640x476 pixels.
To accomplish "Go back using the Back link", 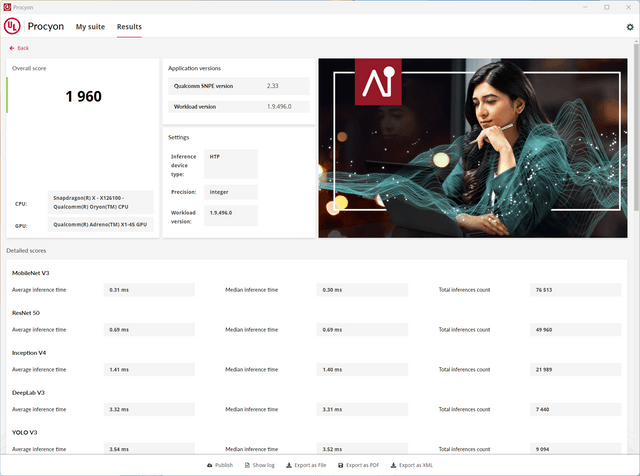I will pyautogui.click(x=19, y=48).
